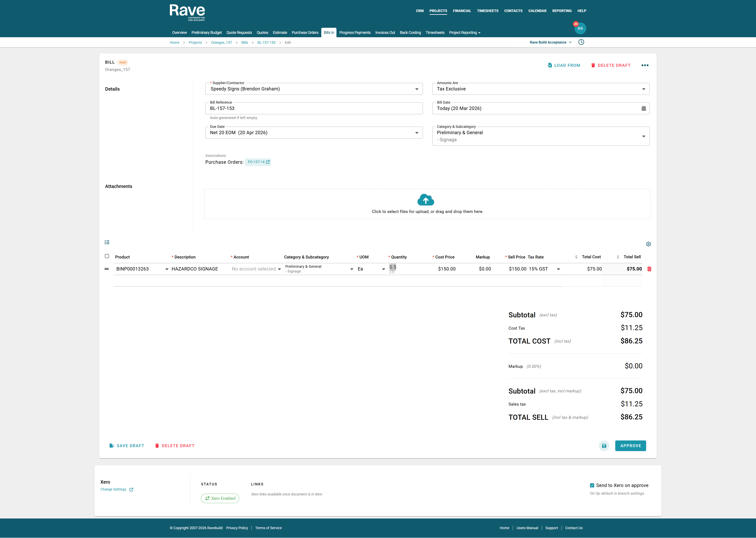The image size is (756, 538).
Task: Tick the select-all line items checkbox
Action: point(107,256)
